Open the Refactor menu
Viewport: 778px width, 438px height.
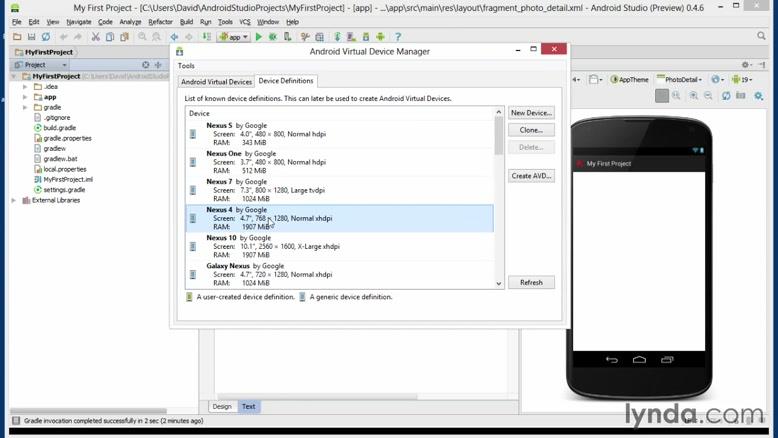click(x=160, y=21)
